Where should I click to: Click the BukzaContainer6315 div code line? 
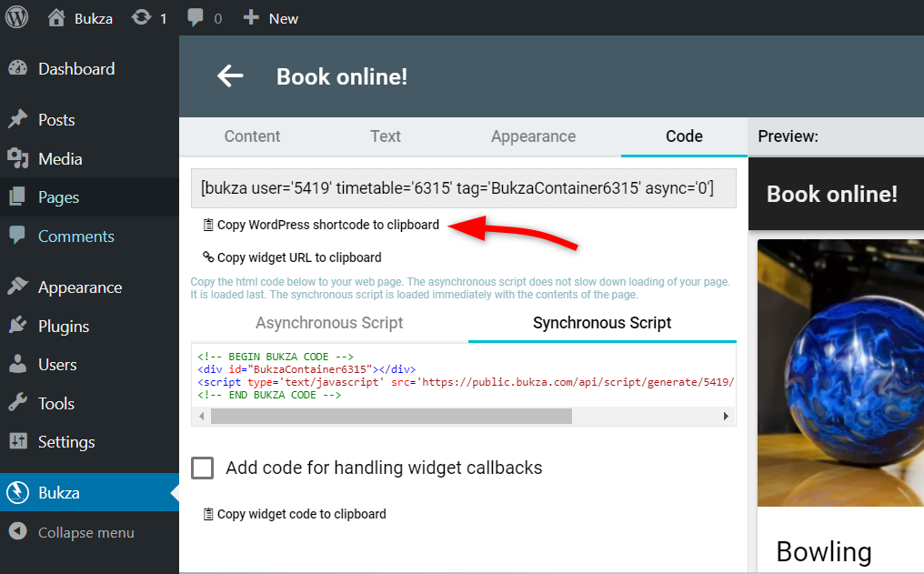point(306,369)
